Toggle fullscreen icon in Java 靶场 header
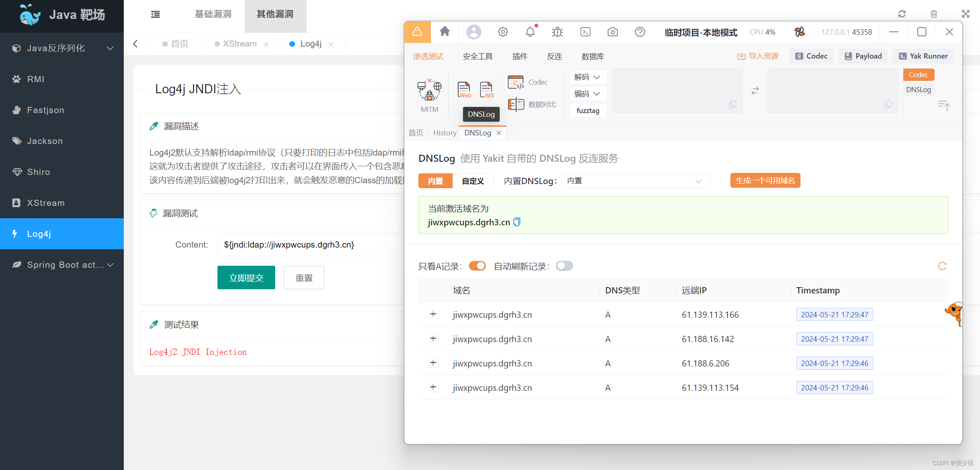980x470 pixels. [966, 14]
